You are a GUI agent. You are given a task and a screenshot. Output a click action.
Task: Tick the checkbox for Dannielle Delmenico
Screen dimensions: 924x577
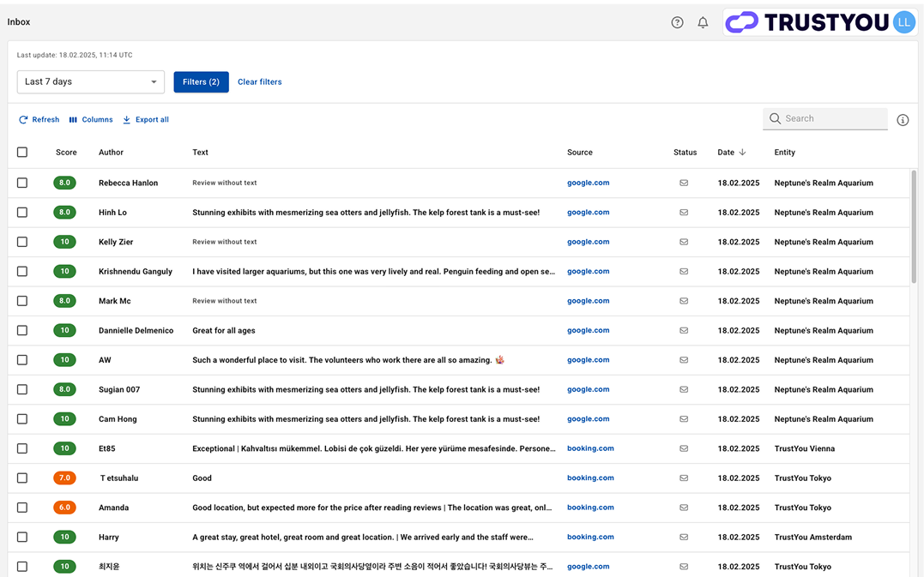click(22, 330)
